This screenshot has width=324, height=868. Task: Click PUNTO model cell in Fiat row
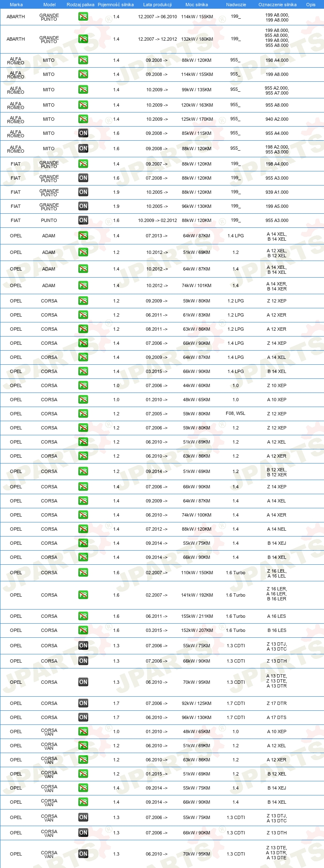coord(49,220)
